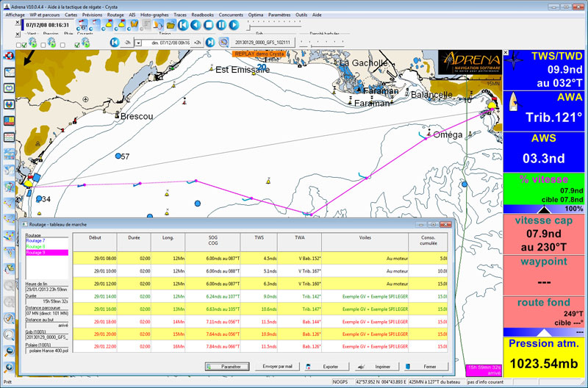This screenshot has width=588, height=388.
Task: Open the forecast date dropdown arrow
Action: point(138,43)
